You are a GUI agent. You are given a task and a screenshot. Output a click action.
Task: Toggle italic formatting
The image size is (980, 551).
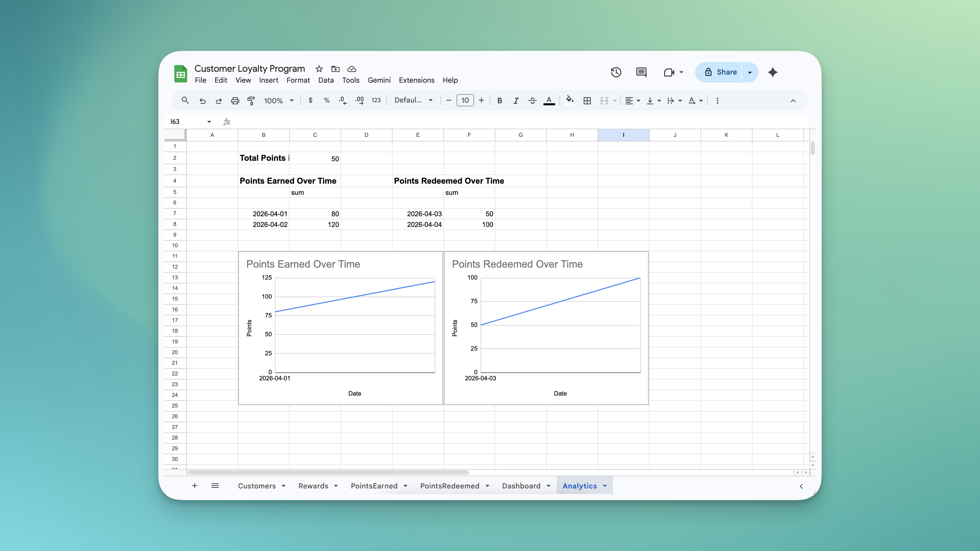pyautogui.click(x=516, y=100)
